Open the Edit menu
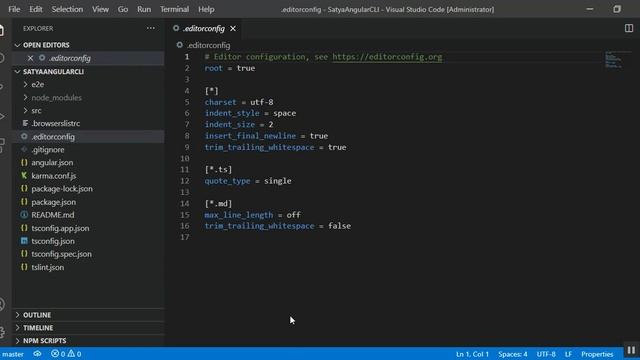Image resolution: width=640 pixels, height=360 pixels. point(36,9)
